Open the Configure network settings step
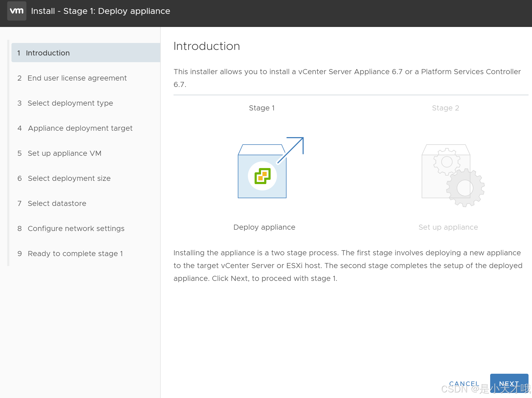 76,228
